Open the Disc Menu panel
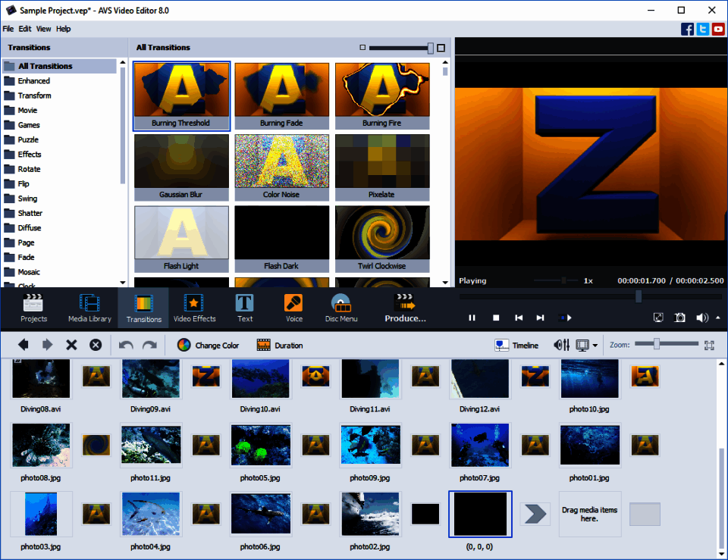Screen dimensions: 728x560 pos(340,307)
